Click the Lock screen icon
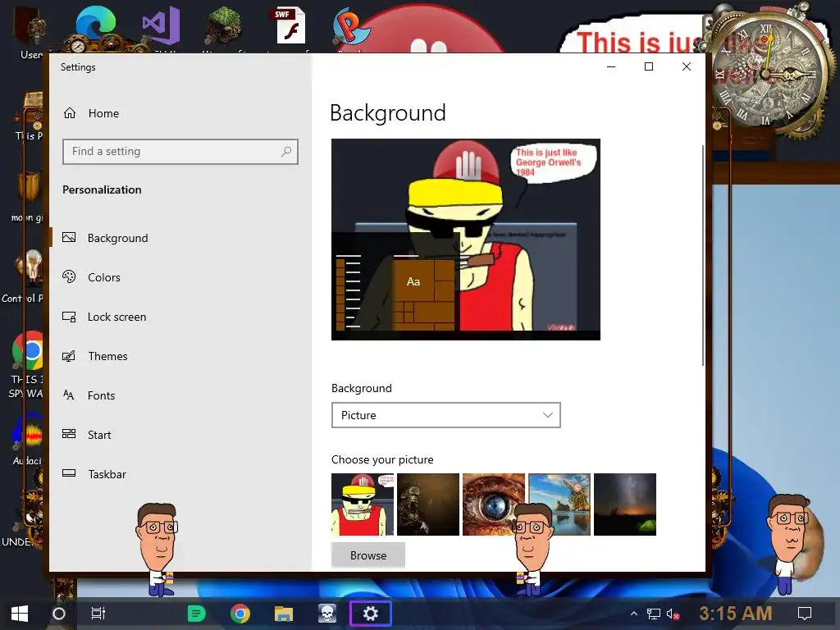 click(x=69, y=317)
